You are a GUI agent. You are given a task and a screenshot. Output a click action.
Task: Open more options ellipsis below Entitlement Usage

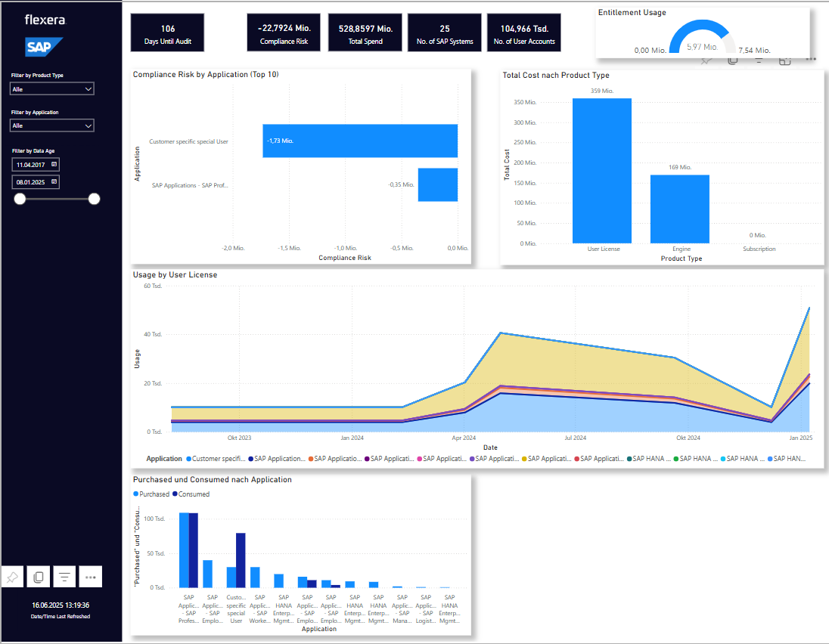point(811,59)
